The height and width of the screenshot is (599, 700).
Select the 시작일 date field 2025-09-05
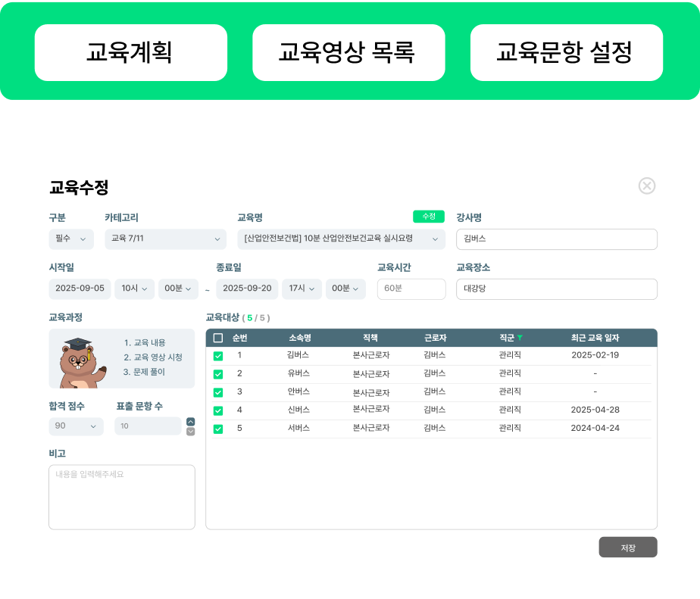tap(80, 289)
